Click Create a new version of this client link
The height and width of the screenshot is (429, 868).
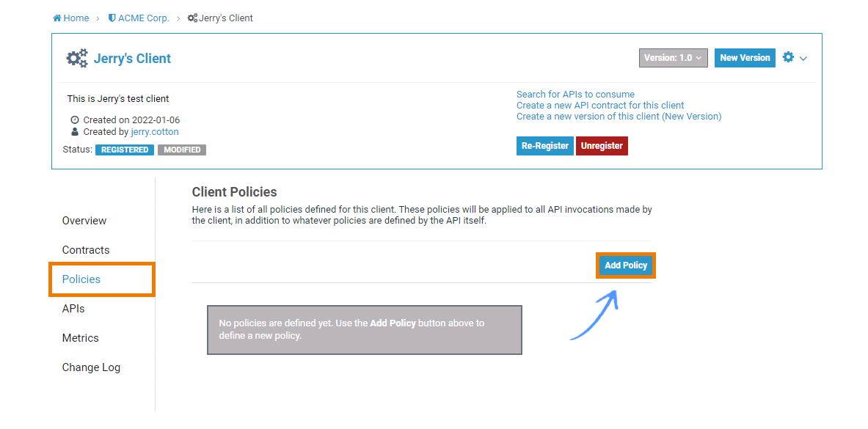coord(619,117)
